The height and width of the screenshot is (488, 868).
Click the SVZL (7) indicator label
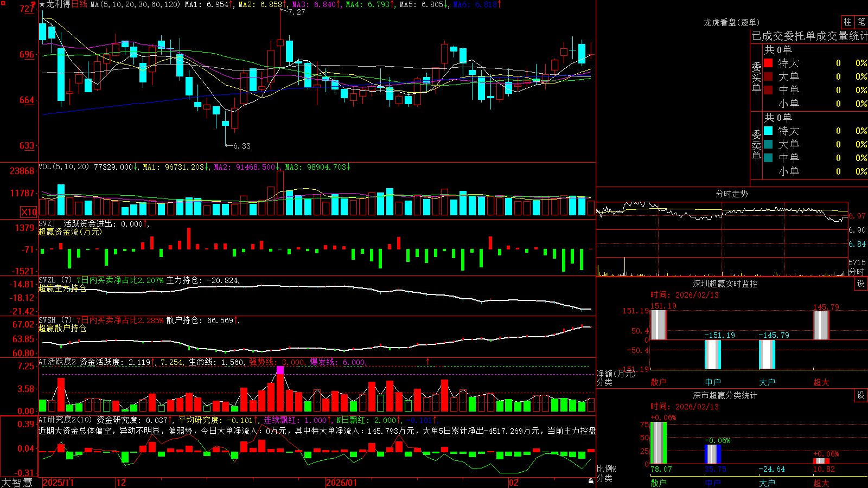point(55,280)
